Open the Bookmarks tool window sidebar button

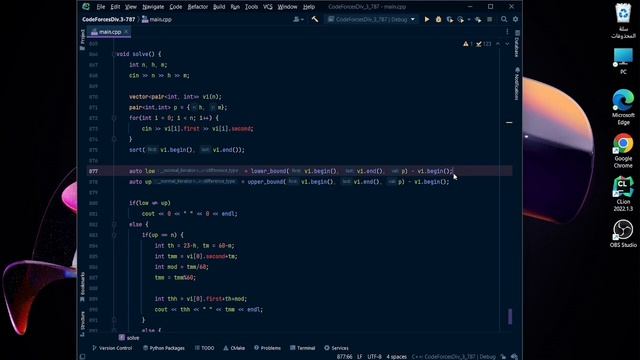pos(83,286)
